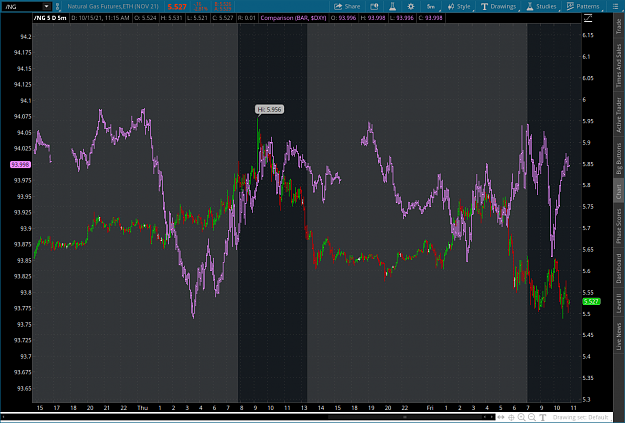The height and width of the screenshot is (423, 625).
Task: Click the L: 5.521 low value
Action: pyautogui.click(x=197, y=18)
